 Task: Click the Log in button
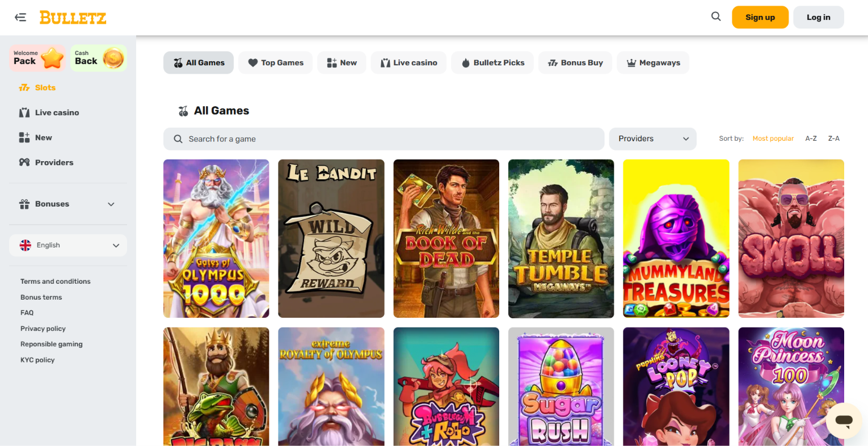[819, 17]
